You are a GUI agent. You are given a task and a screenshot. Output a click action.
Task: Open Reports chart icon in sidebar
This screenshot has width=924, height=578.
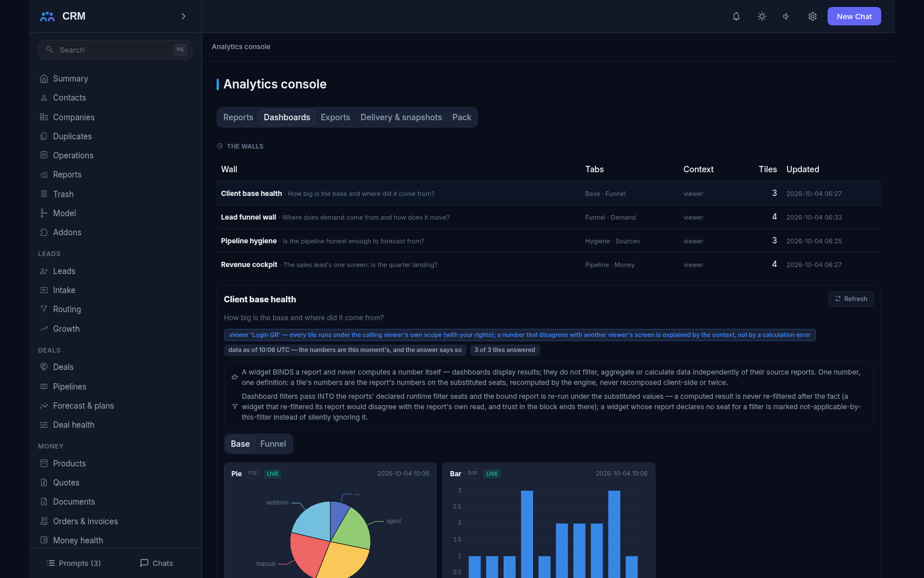point(44,175)
